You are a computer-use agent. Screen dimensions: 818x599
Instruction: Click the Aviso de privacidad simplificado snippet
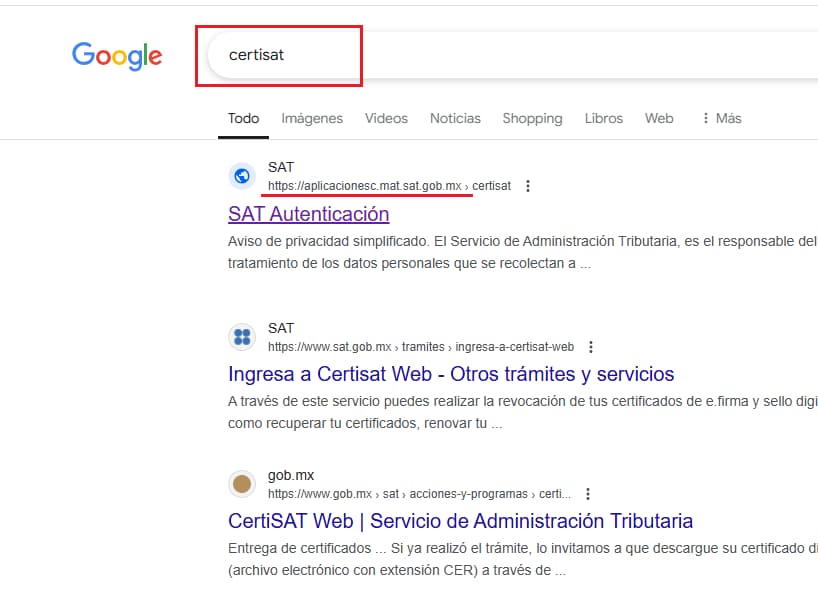coord(522,252)
